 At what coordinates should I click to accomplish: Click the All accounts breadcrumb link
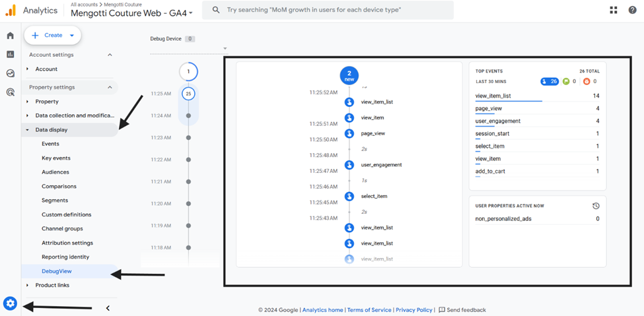(x=83, y=4)
